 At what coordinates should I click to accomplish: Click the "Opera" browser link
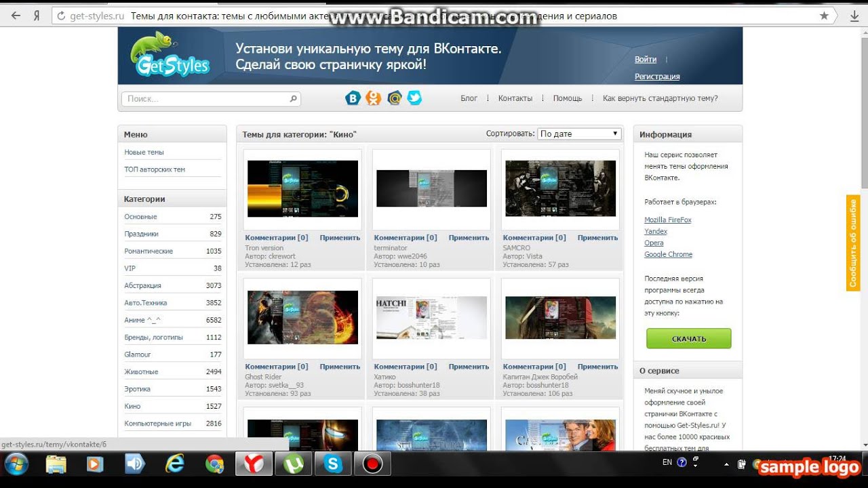tap(654, 243)
